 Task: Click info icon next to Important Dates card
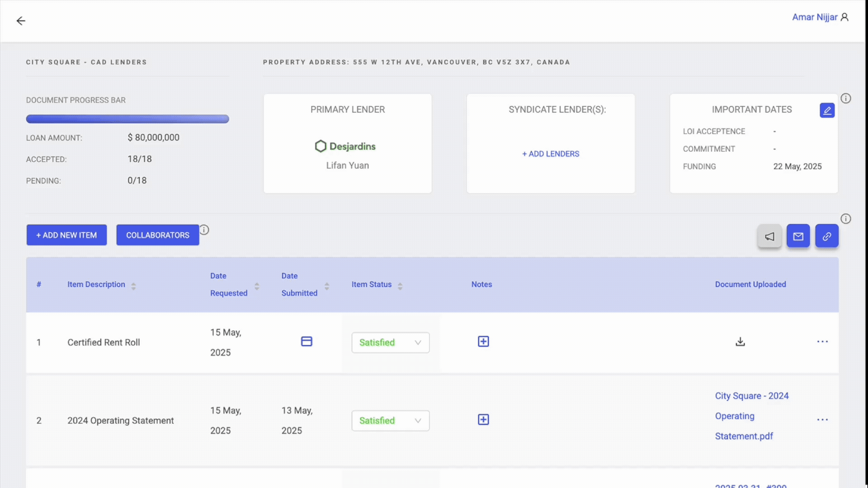point(845,99)
